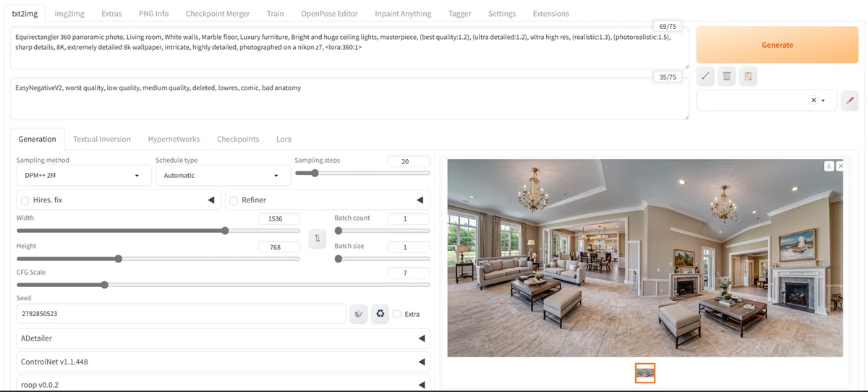Click the Sampling steps slider
The width and height of the screenshot is (868, 392).
tap(362, 173)
